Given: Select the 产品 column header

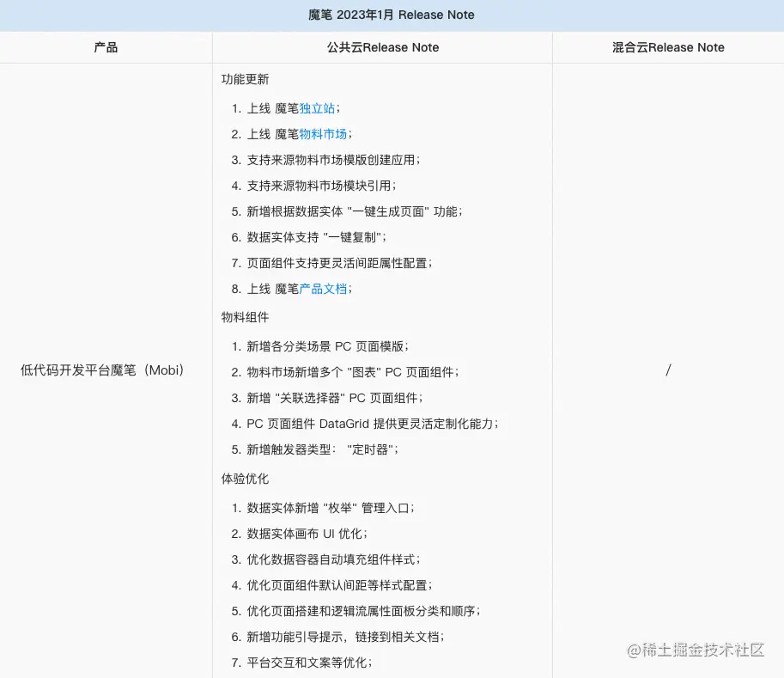Looking at the screenshot, I should tap(106, 47).
